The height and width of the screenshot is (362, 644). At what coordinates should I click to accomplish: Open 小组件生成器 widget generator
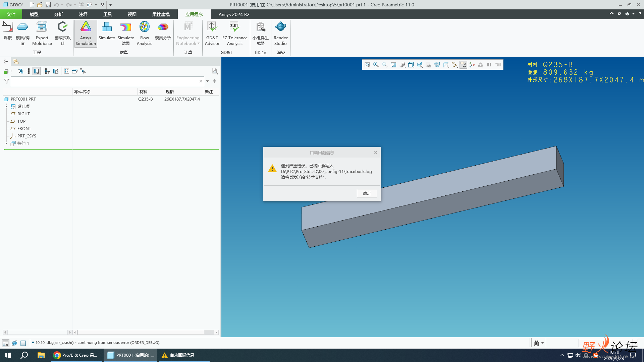pyautogui.click(x=261, y=33)
